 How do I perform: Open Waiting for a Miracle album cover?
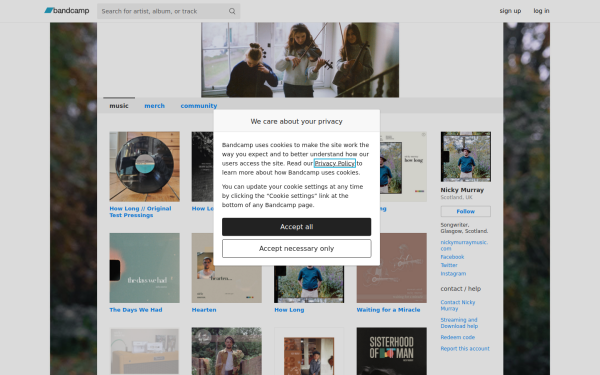392,268
